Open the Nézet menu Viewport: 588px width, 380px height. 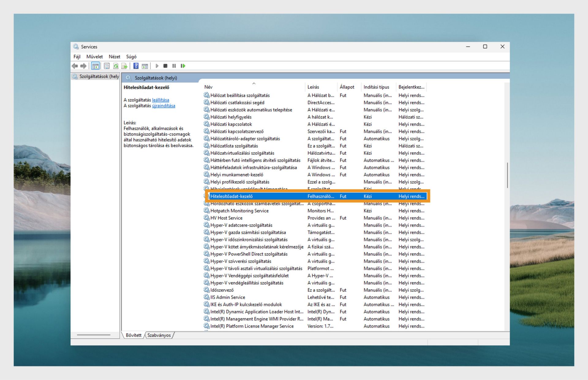click(x=114, y=57)
